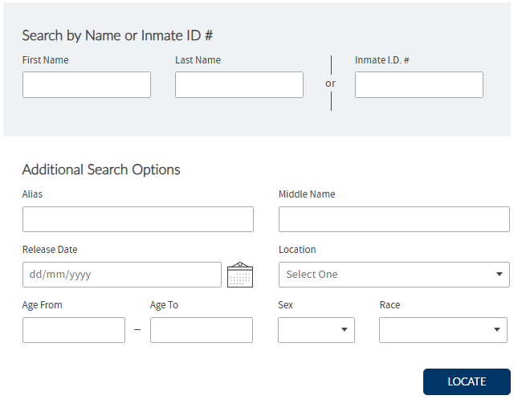526x420 pixels.
Task: Open the Sex dropdown menu
Action: (x=316, y=330)
